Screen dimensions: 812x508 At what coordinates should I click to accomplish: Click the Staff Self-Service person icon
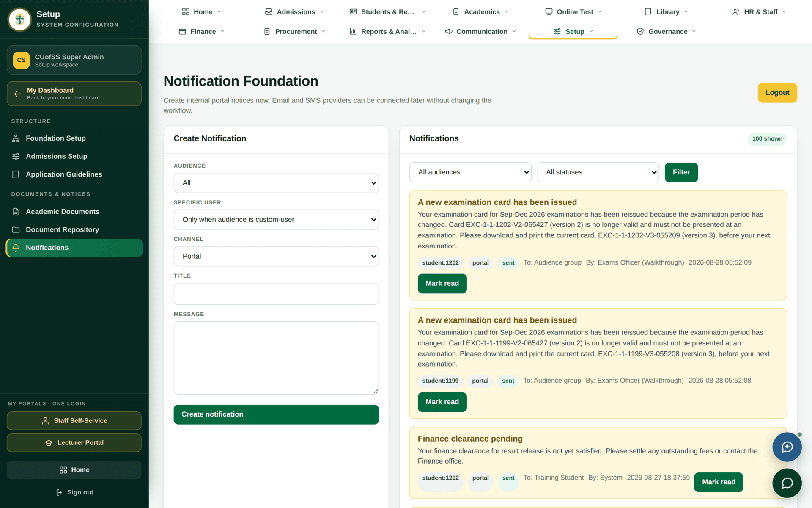(x=45, y=421)
